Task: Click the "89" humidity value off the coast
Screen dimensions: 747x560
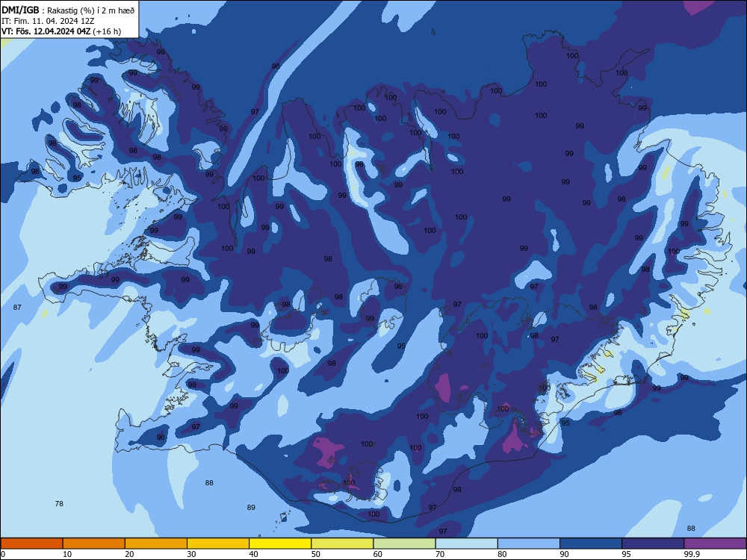Action: click(x=251, y=508)
